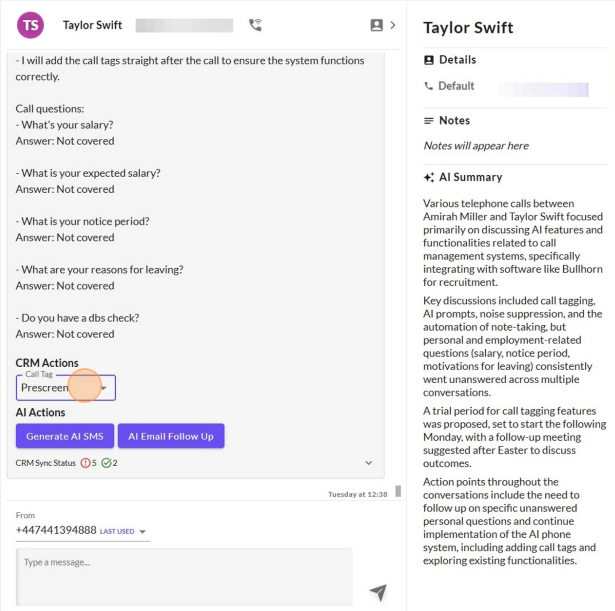Click the red CRM sync error icon
Screen dimensions: 615x611
coord(85,463)
